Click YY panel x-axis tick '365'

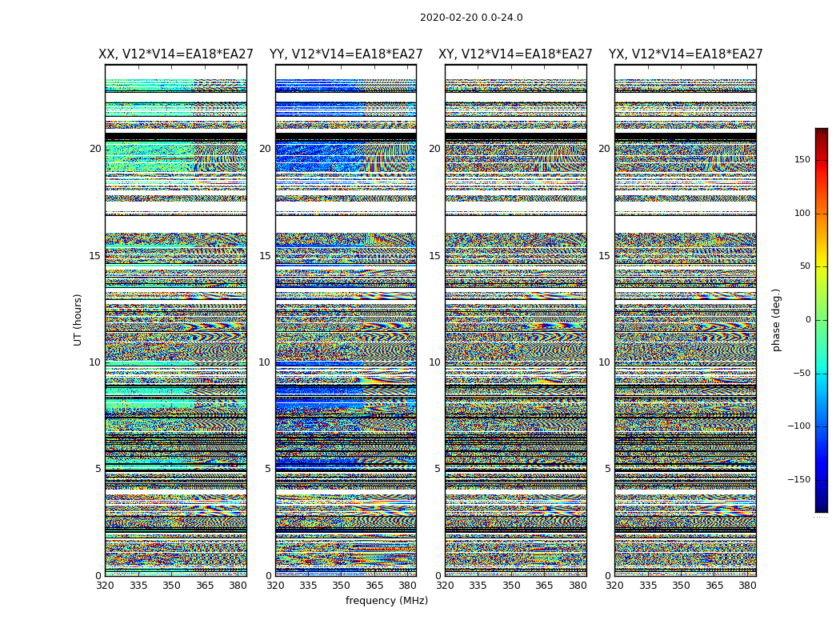[x=375, y=586]
